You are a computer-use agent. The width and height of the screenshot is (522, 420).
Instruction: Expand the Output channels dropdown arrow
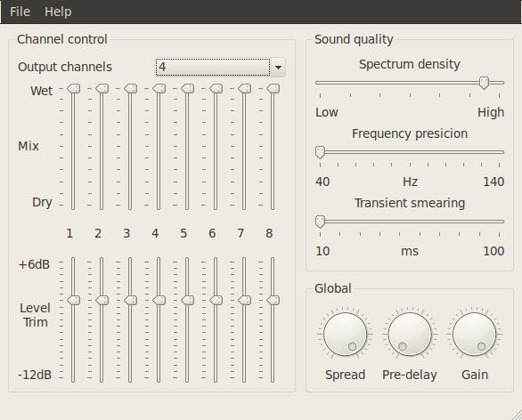click(278, 67)
